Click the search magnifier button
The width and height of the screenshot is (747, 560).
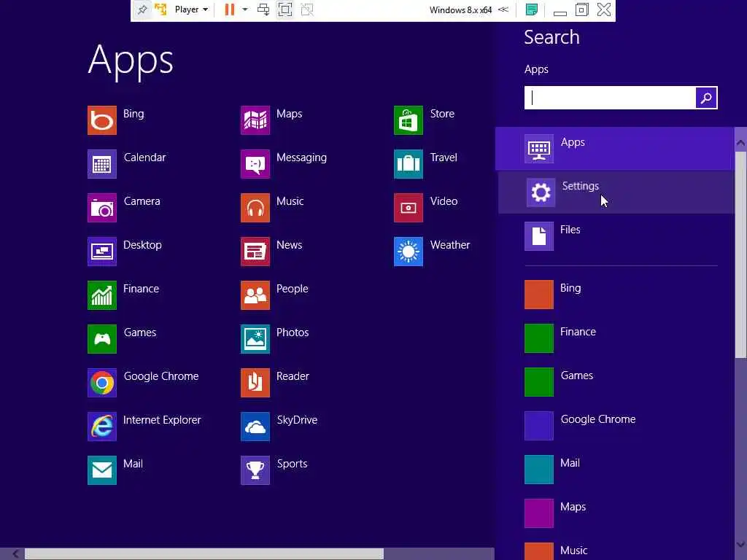706,98
